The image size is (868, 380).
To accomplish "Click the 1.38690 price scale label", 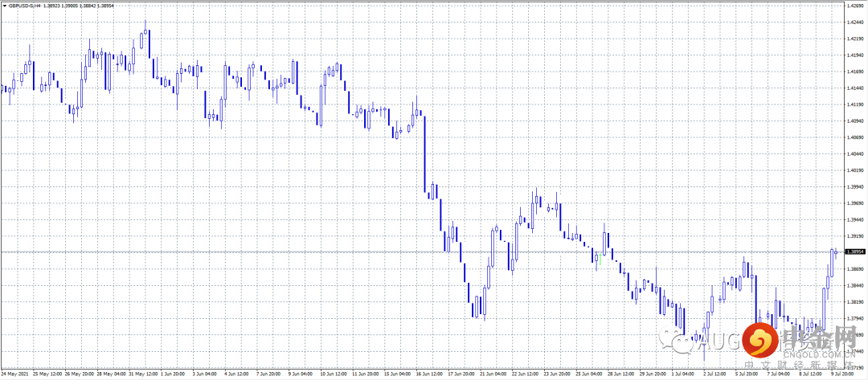I will tap(854, 269).
